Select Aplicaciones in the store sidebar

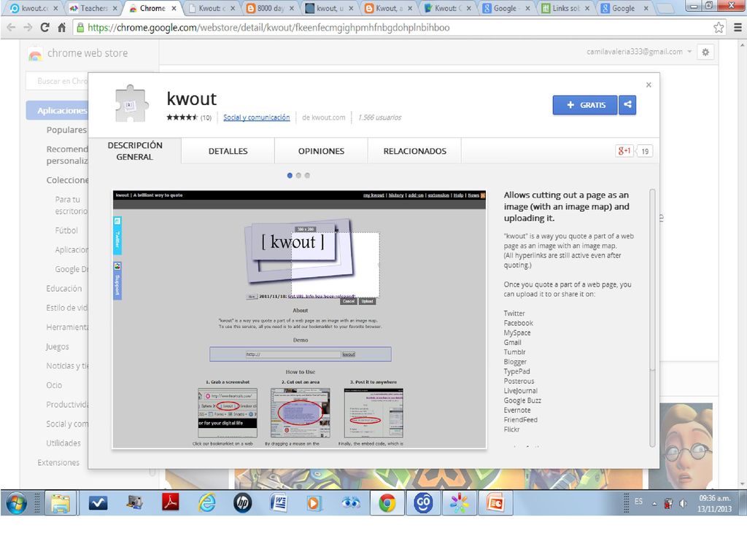point(57,111)
